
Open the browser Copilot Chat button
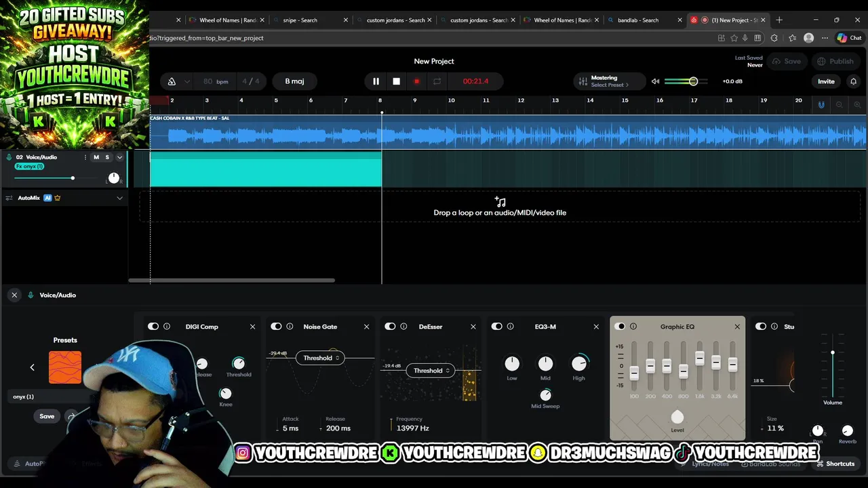point(850,38)
